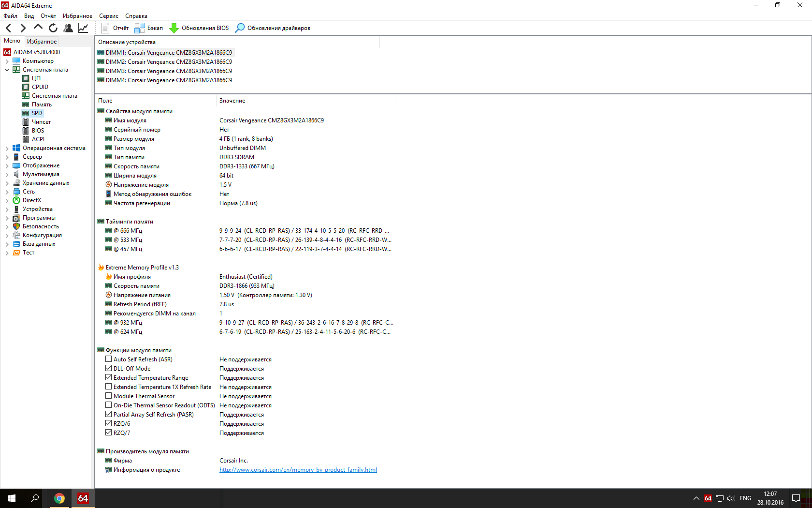The height and width of the screenshot is (508, 812).
Task: Switch to the Избранное sidebar tab
Action: [x=42, y=42]
